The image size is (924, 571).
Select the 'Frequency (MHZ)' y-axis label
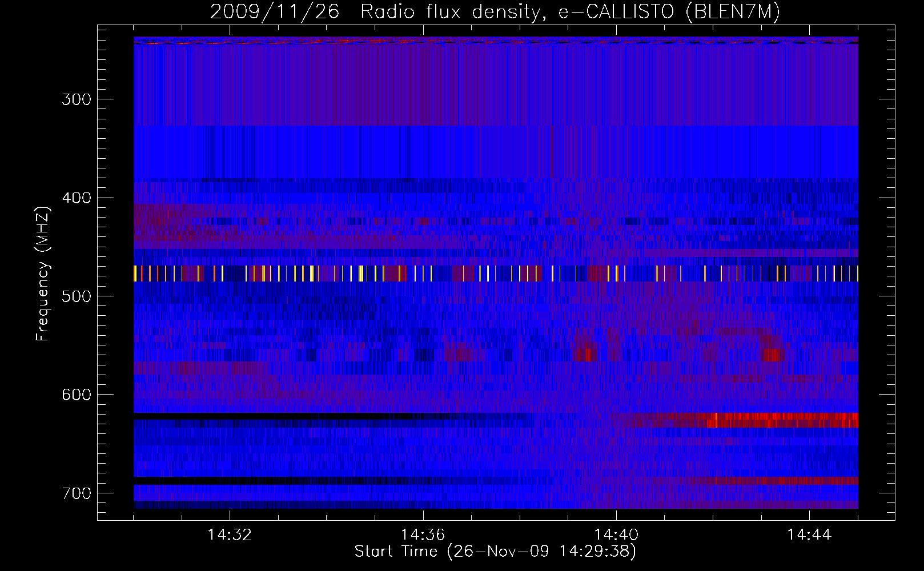[x=43, y=274]
